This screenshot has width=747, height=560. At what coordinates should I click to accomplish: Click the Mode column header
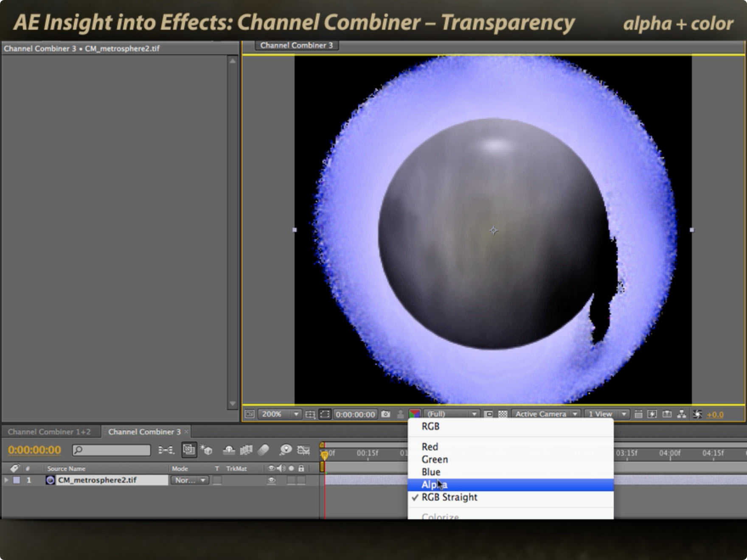[x=180, y=469]
